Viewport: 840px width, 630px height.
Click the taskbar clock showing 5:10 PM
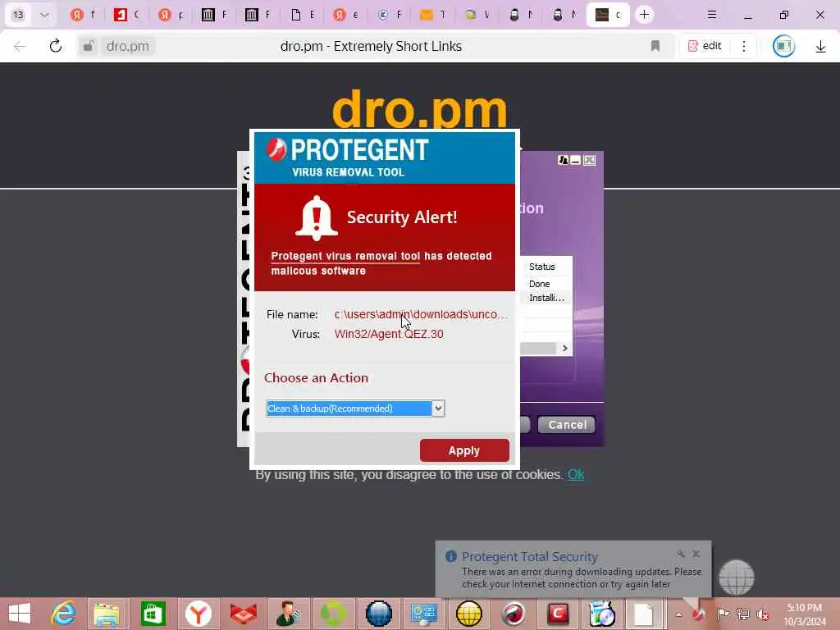[805, 614]
